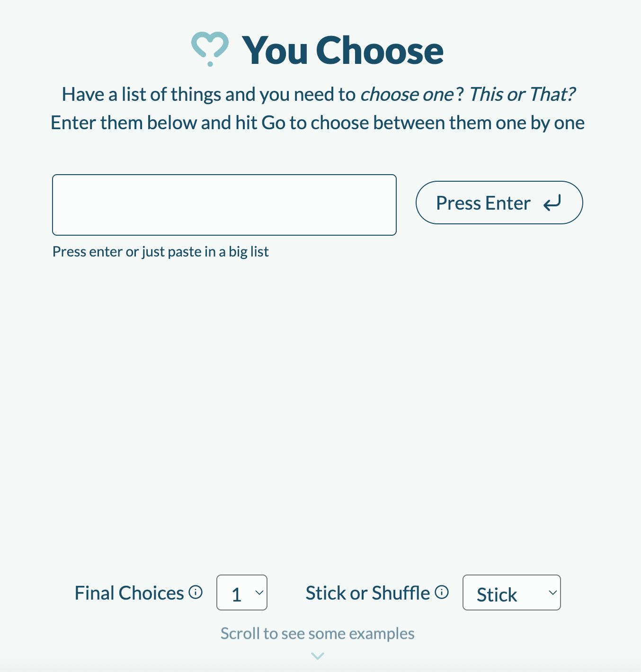Click the italic "choose one" text

[407, 95]
